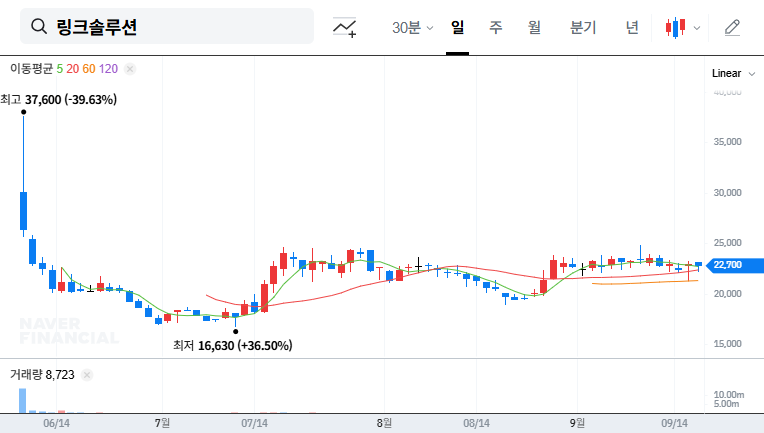
Task: Click the 10.00m volume axis label
Action: click(729, 395)
